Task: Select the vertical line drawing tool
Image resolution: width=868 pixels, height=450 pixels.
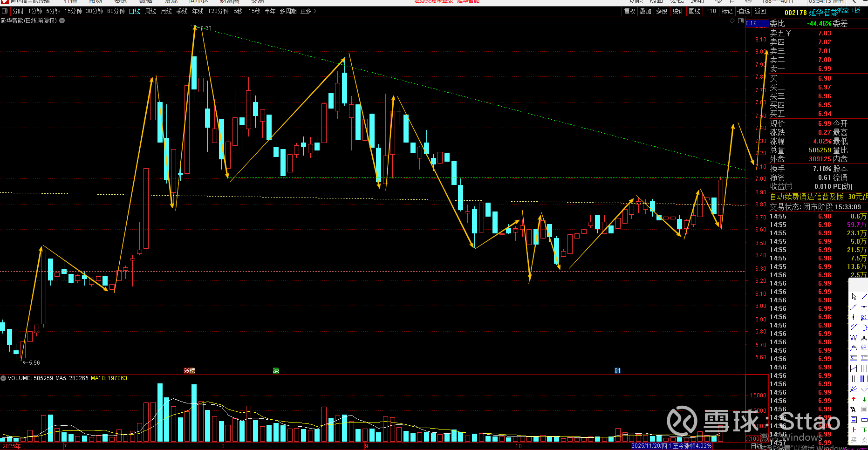Action: point(854,317)
